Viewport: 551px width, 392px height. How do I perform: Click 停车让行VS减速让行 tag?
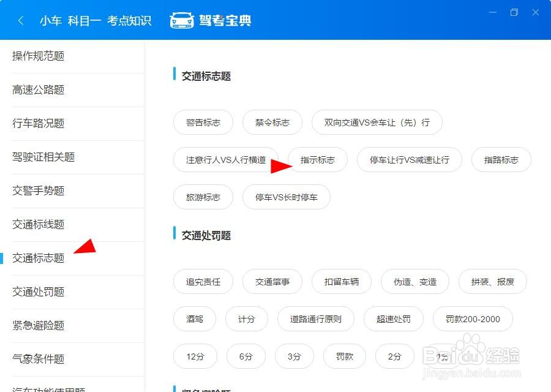point(410,160)
